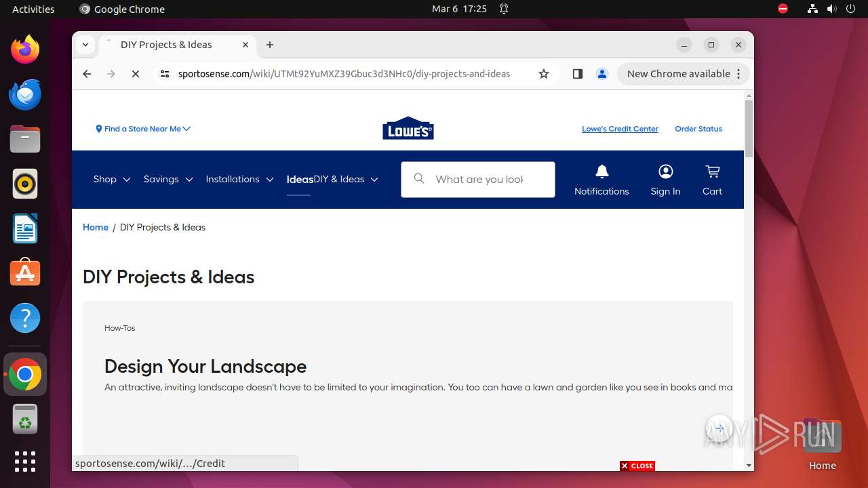
Task: Click the DIY Projects & Ideas breadcrumb text
Action: (x=163, y=227)
